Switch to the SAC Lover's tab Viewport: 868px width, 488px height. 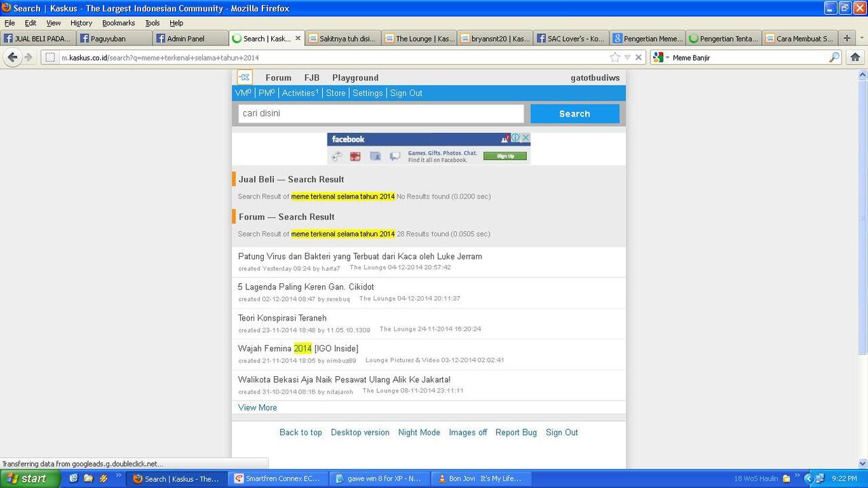click(570, 39)
